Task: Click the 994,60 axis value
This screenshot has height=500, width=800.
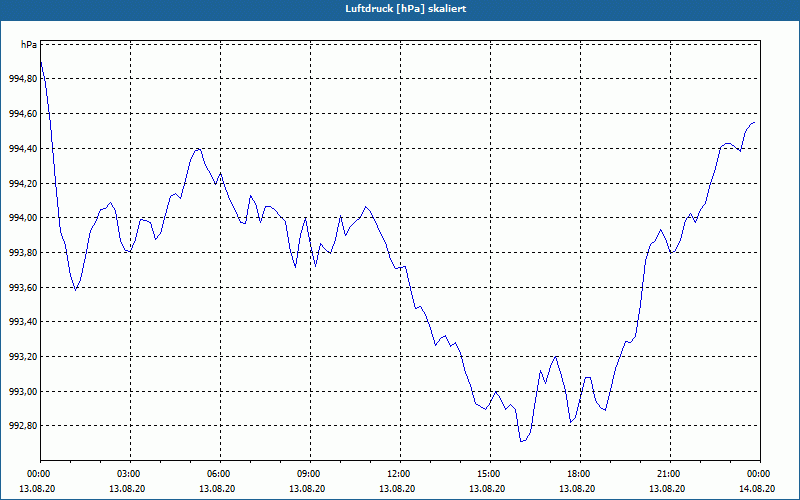Action: click(23, 114)
